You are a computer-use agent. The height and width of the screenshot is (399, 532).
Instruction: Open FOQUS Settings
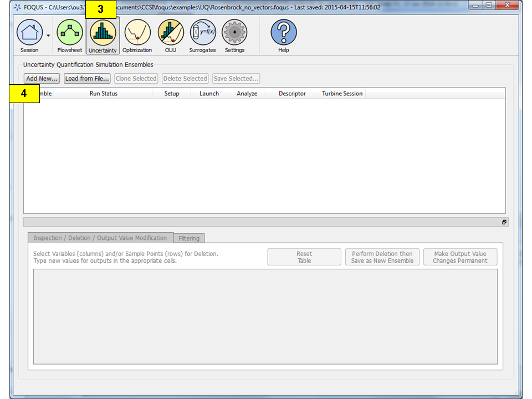click(x=234, y=33)
